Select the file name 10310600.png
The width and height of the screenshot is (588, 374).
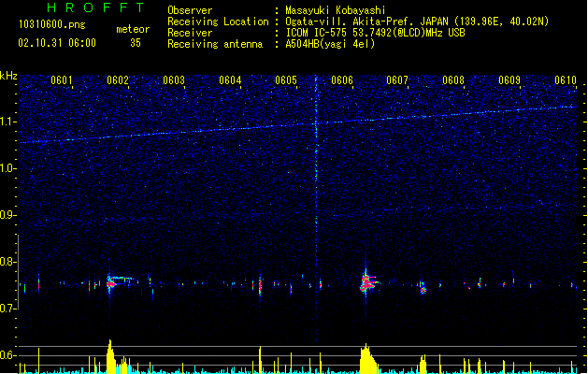point(52,24)
